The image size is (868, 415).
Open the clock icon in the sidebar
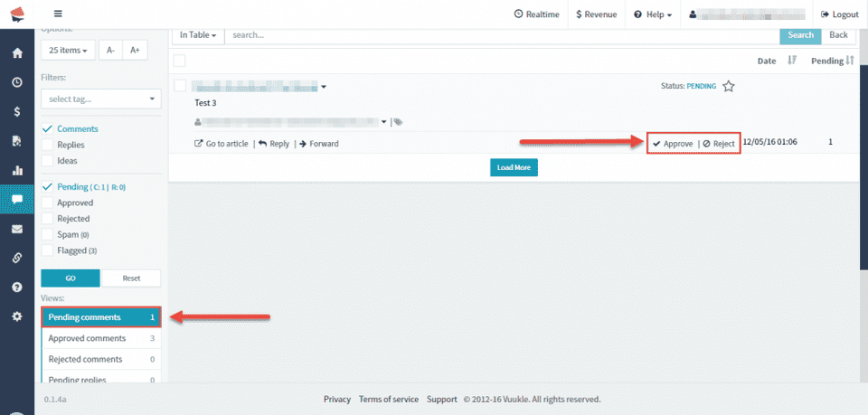tap(17, 82)
